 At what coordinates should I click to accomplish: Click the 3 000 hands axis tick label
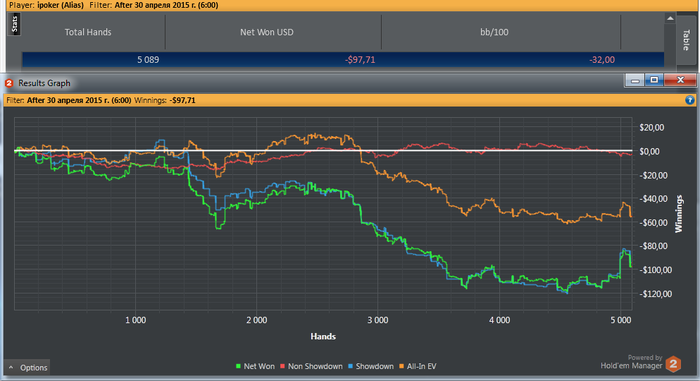coord(378,320)
